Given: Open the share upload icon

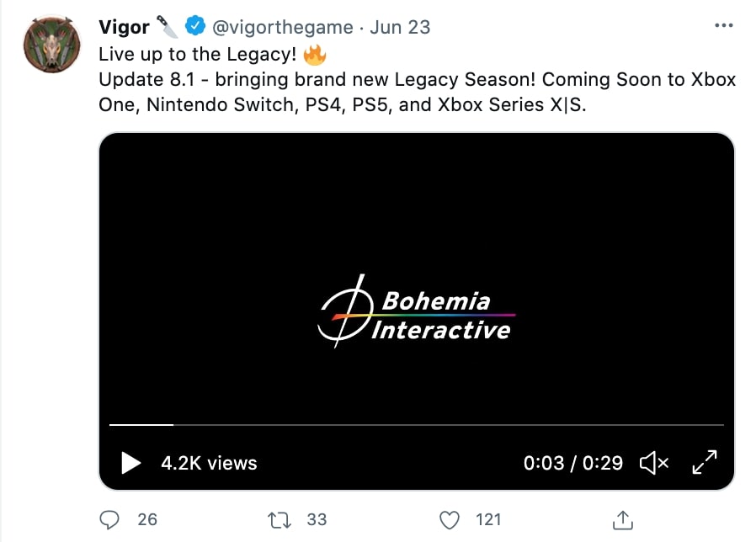Looking at the screenshot, I should 622,520.
